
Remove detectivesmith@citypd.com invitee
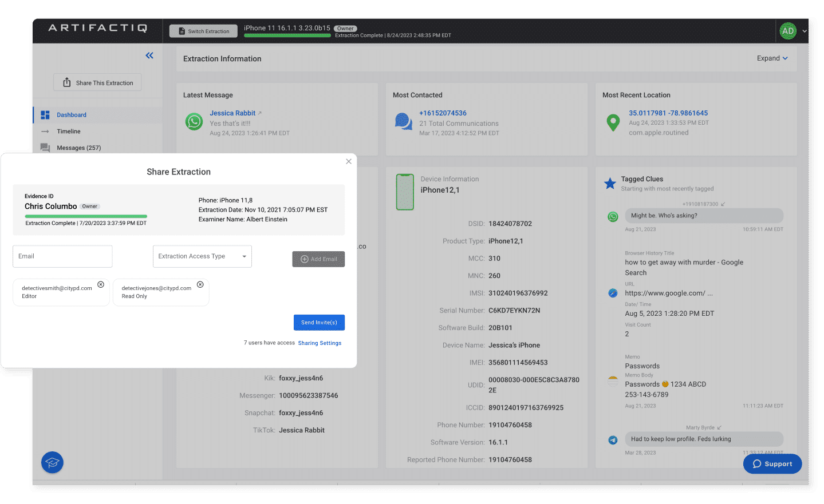tap(101, 284)
